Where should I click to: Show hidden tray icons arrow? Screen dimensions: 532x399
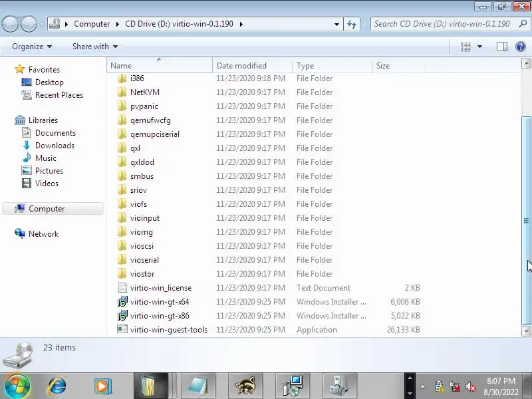422,386
